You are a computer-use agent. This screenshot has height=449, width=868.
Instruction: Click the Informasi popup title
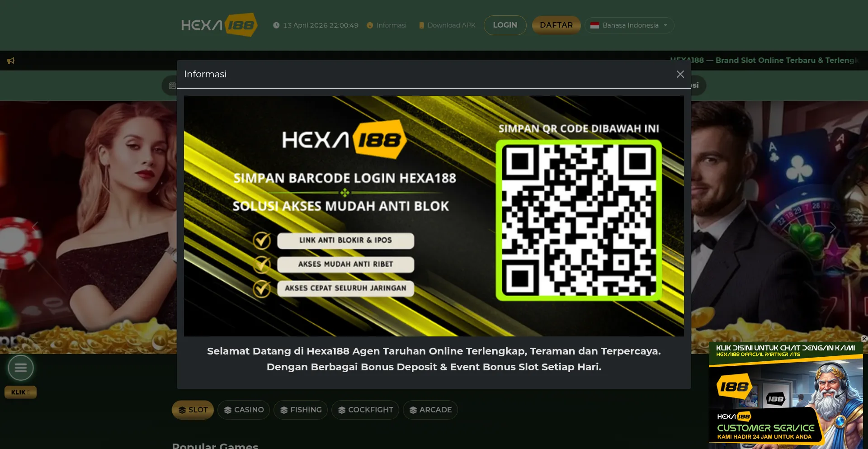tap(205, 74)
